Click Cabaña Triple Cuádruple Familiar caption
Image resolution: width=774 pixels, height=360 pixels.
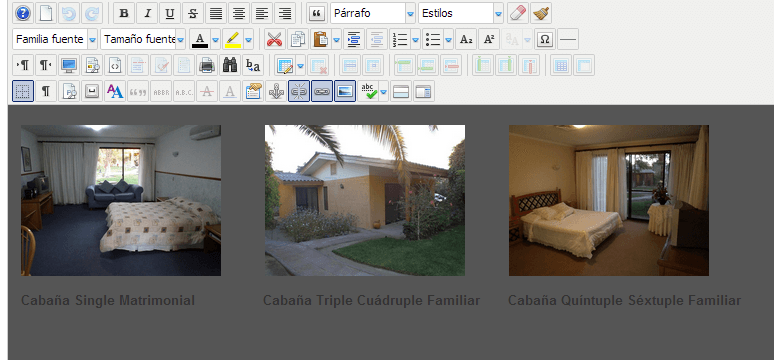click(x=371, y=300)
